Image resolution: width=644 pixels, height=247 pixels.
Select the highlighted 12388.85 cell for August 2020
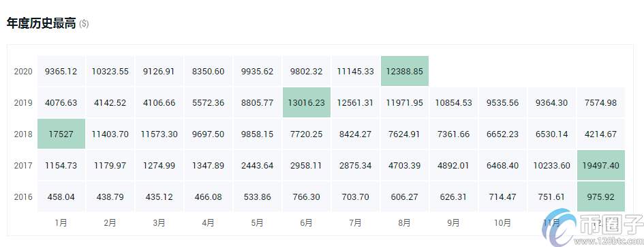pos(405,71)
